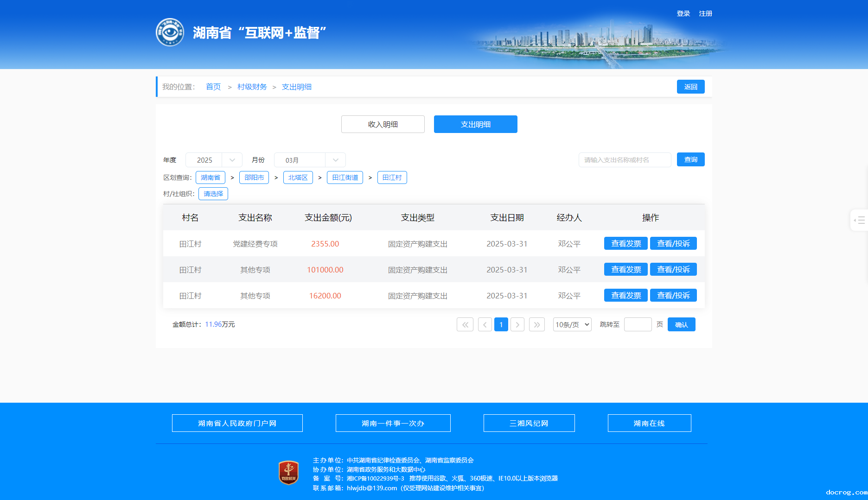The width and height of the screenshot is (868, 500).
Task: Change the 10条/页 page size selector
Action: 572,324
